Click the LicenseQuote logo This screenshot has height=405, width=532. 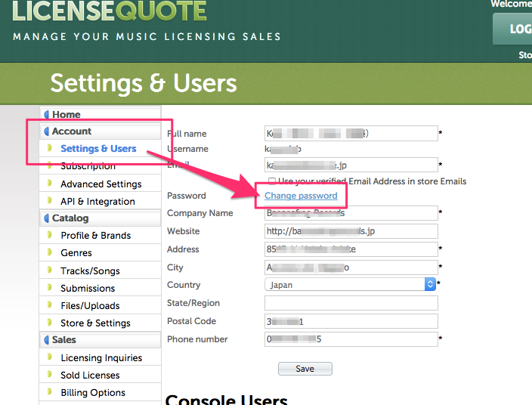click(x=110, y=12)
